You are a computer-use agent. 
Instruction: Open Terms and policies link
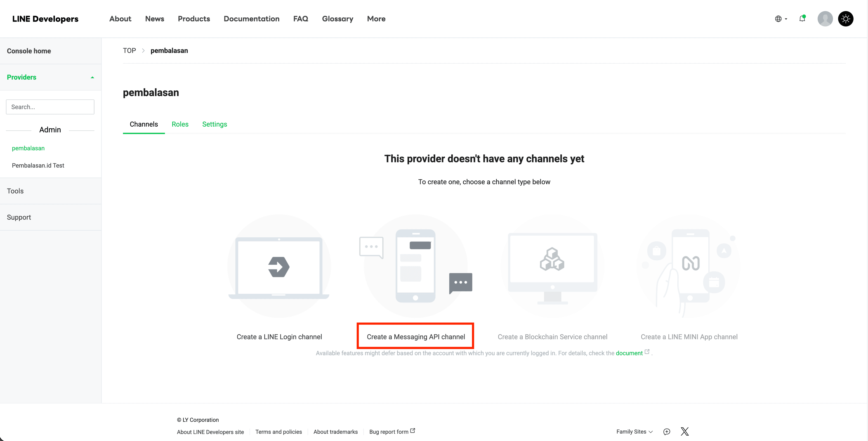pyautogui.click(x=279, y=432)
